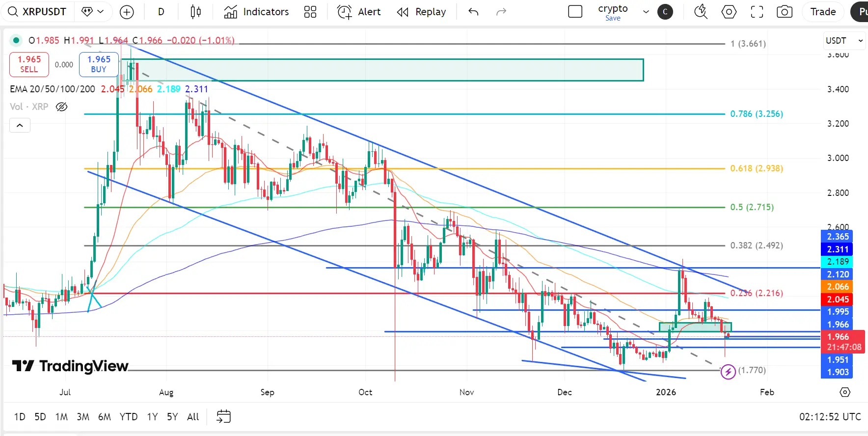The width and height of the screenshot is (868, 436).
Task: Open the go-to-date calendar icon
Action: (223, 417)
